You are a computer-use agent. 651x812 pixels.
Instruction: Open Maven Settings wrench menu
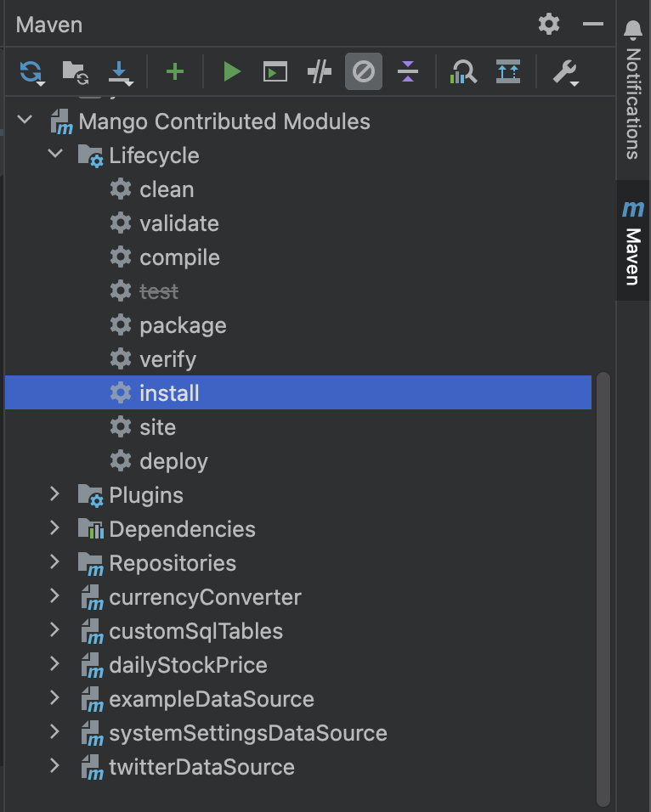[x=565, y=72]
